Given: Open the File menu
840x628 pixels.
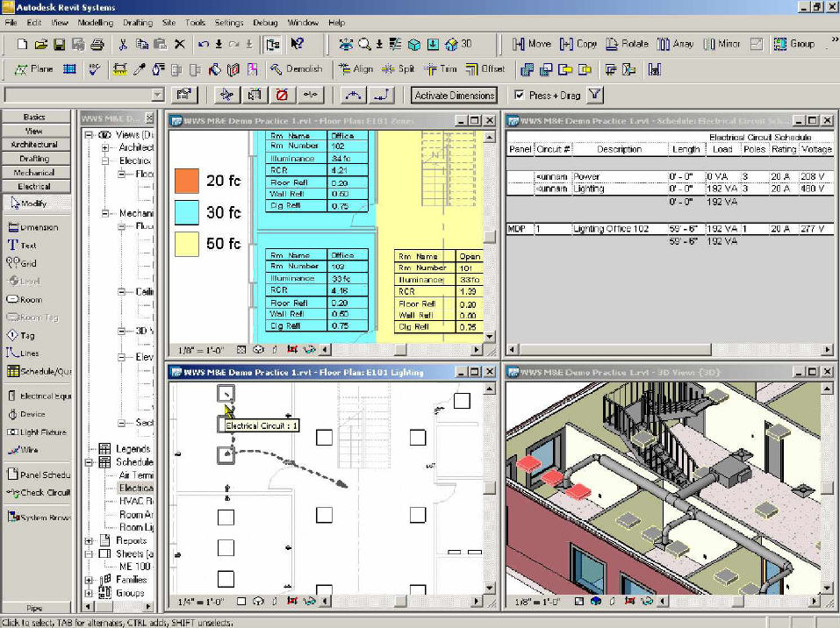Looking at the screenshot, I should tap(11, 23).
